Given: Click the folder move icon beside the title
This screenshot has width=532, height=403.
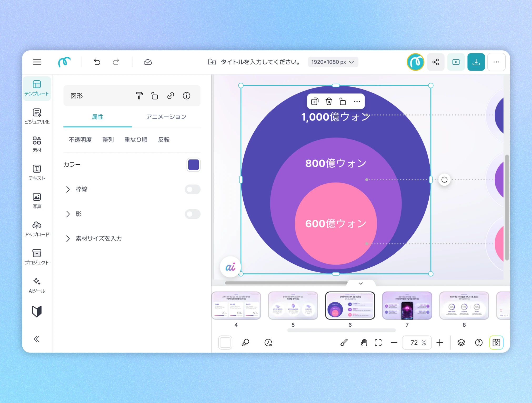Looking at the screenshot, I should pyautogui.click(x=212, y=62).
